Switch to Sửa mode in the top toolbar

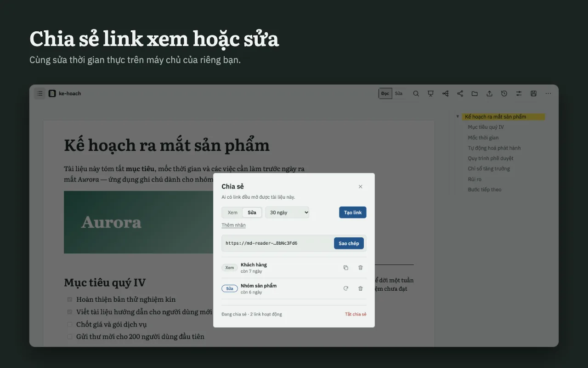pos(398,93)
